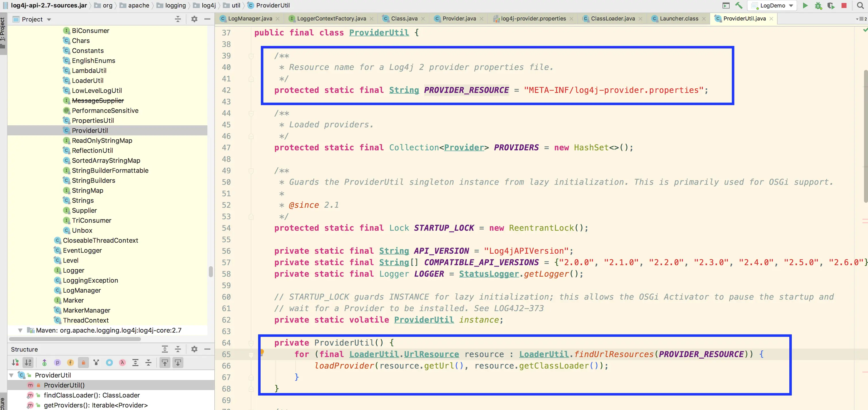Select LogManager class in the project tree
This screenshot has height=410, width=868.
click(x=82, y=290)
